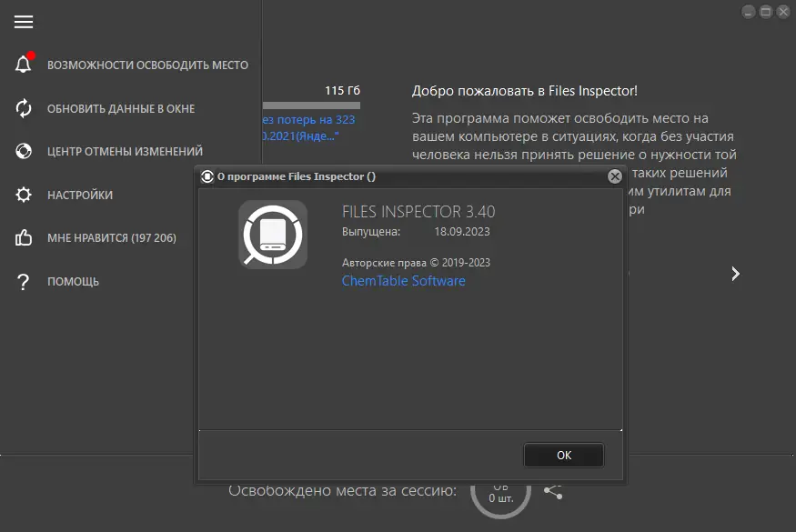Click the release date 18.09.2023

click(x=462, y=232)
